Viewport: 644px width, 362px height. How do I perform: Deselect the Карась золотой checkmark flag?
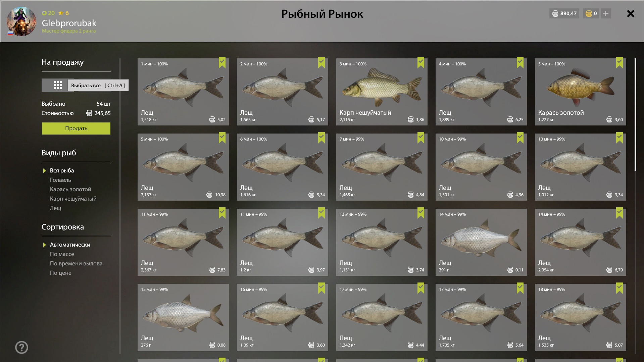[x=620, y=63]
